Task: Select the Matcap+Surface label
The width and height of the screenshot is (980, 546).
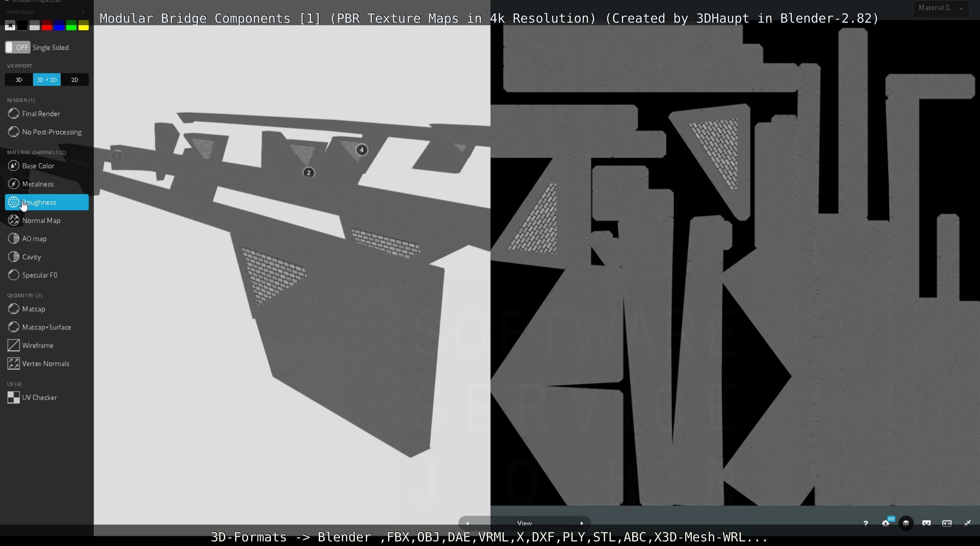Action: coord(47,327)
